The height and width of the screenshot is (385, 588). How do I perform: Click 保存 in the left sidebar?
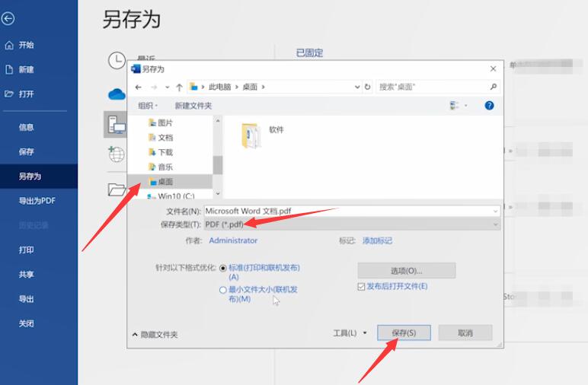[x=26, y=151]
